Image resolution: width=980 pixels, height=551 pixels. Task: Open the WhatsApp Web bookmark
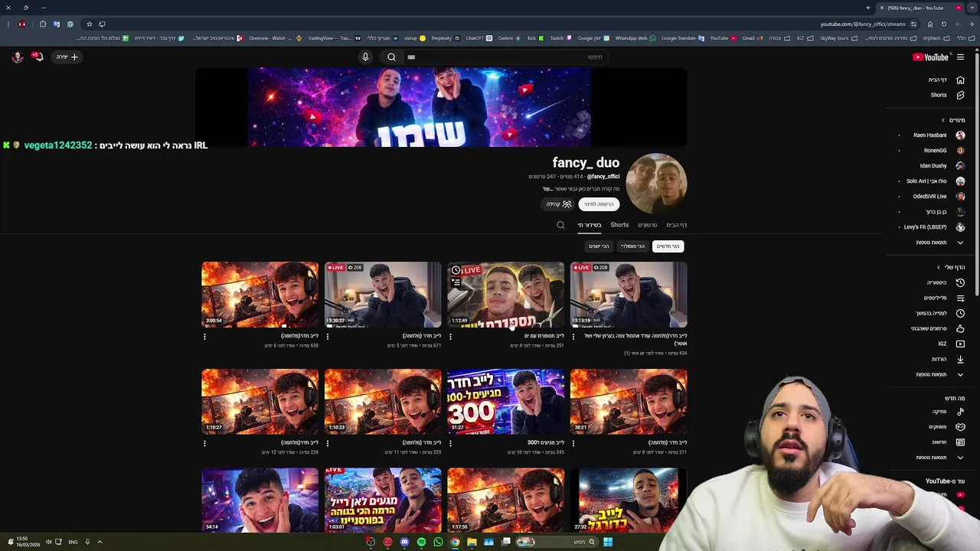(635, 38)
